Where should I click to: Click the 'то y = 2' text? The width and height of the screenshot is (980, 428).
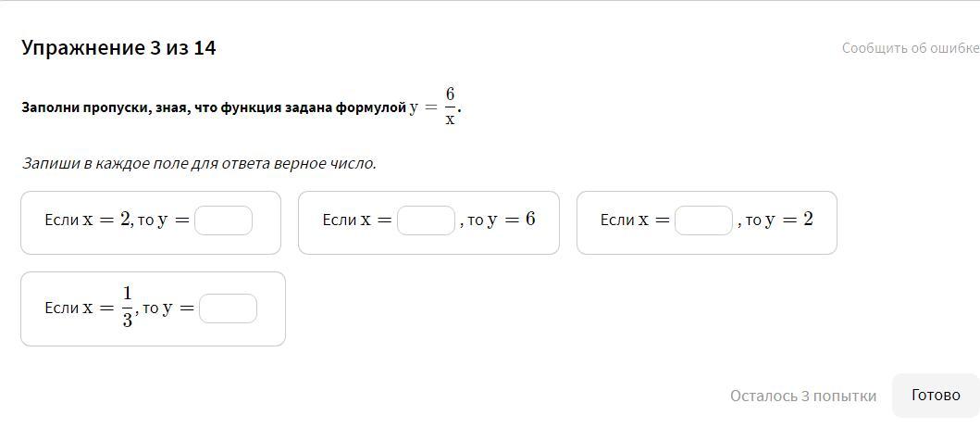(x=778, y=220)
